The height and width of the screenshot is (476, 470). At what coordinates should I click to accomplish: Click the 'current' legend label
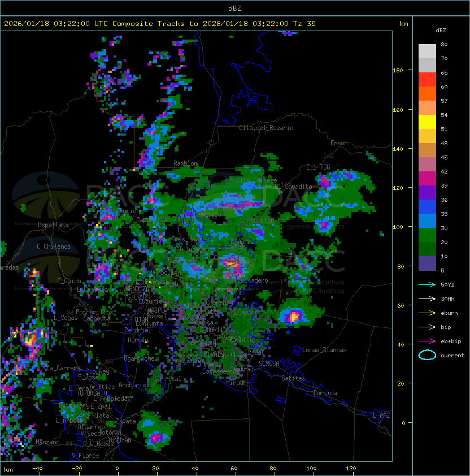[x=452, y=356]
